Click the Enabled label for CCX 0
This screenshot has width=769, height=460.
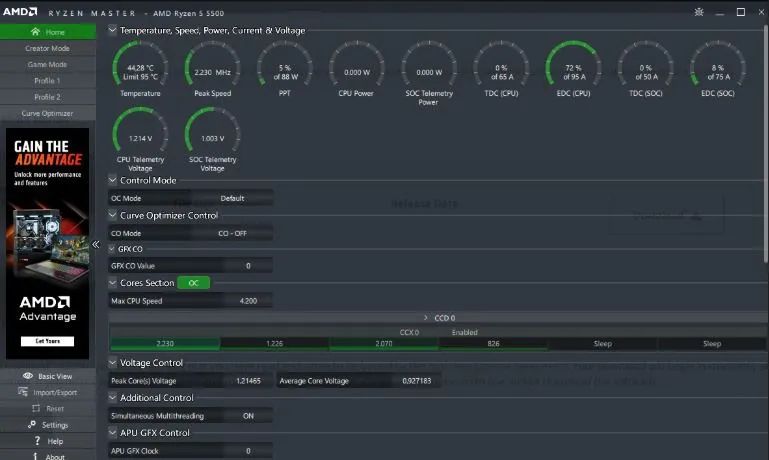pyautogui.click(x=464, y=332)
